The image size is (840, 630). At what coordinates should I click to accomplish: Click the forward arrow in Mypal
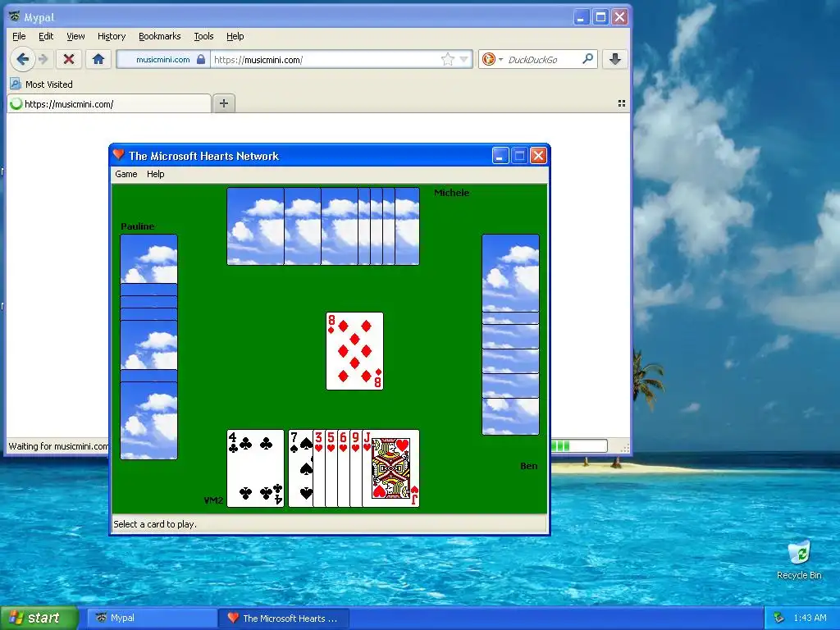pyautogui.click(x=44, y=59)
